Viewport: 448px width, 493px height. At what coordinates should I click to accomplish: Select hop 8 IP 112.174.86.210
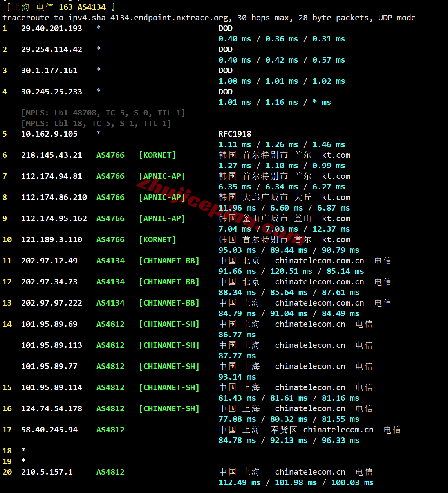pyautogui.click(x=54, y=197)
